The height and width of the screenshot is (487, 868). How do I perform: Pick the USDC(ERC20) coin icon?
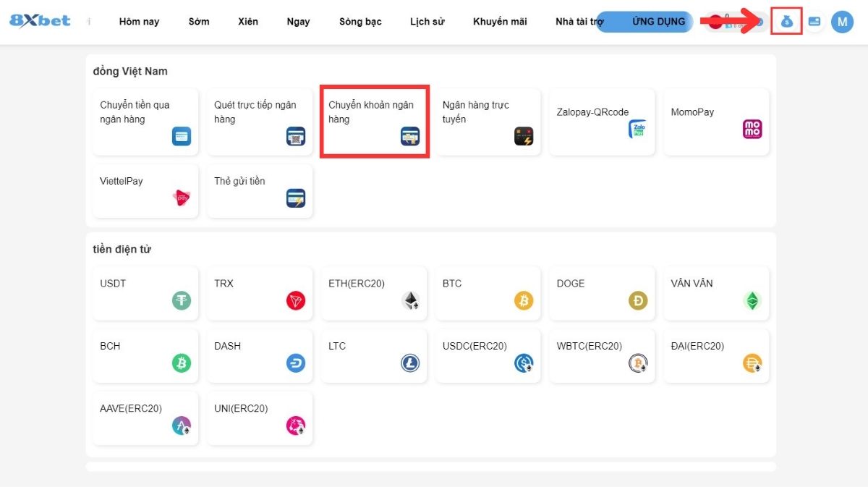524,363
